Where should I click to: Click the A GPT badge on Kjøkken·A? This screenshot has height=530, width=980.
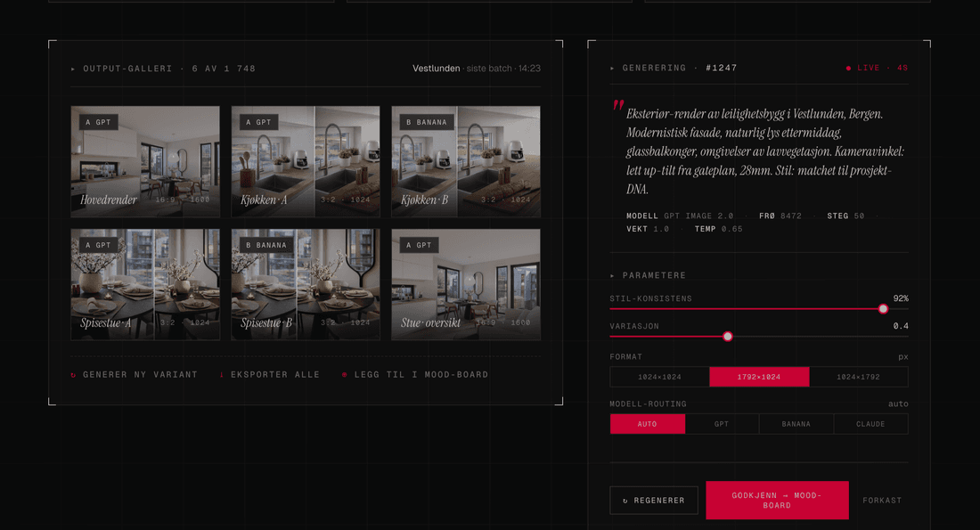pyautogui.click(x=258, y=123)
